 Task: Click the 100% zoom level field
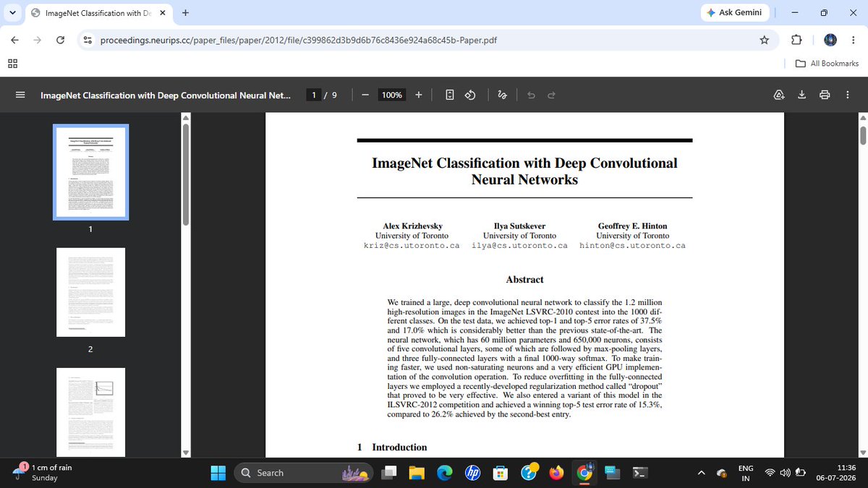click(392, 95)
